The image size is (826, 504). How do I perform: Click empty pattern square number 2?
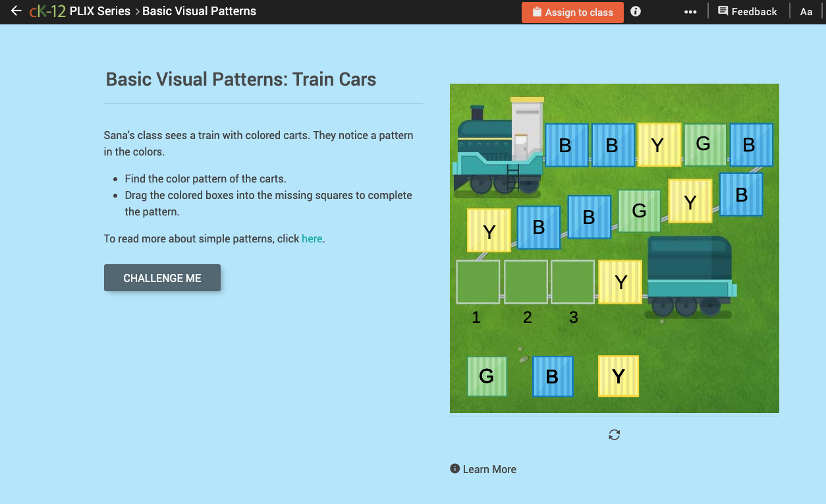pos(525,281)
